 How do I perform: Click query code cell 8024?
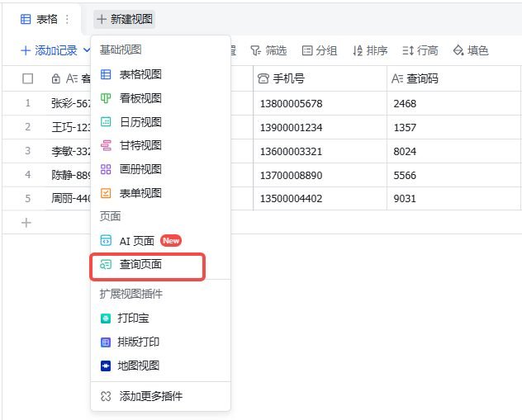pos(453,151)
